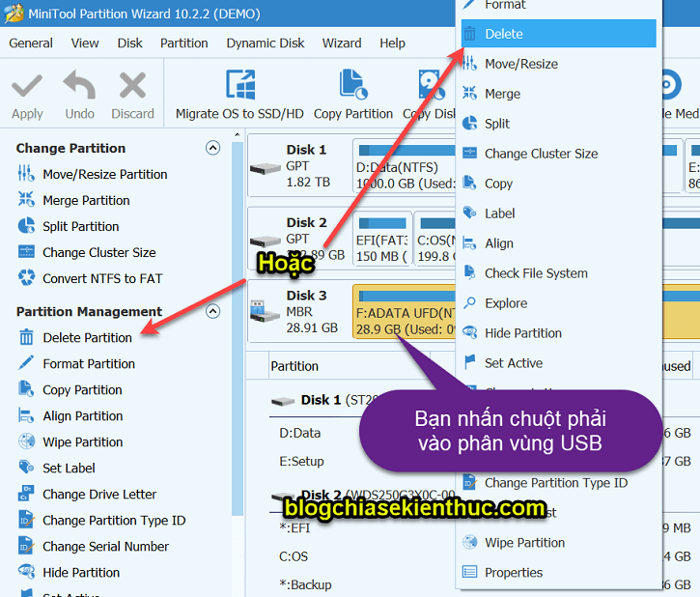The height and width of the screenshot is (597, 700).
Task: Click Copy Partition sidebar icon
Action: tap(26, 389)
